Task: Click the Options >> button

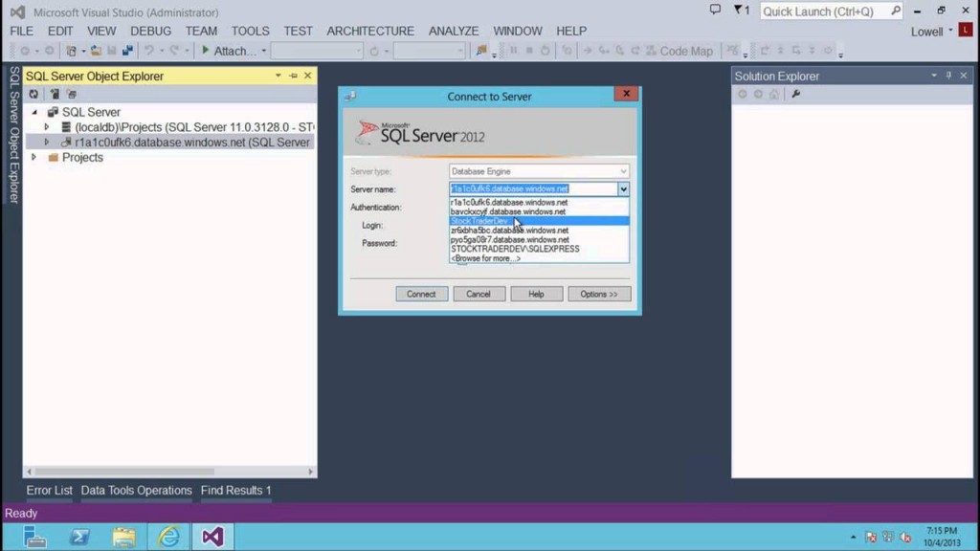Action: coord(599,294)
